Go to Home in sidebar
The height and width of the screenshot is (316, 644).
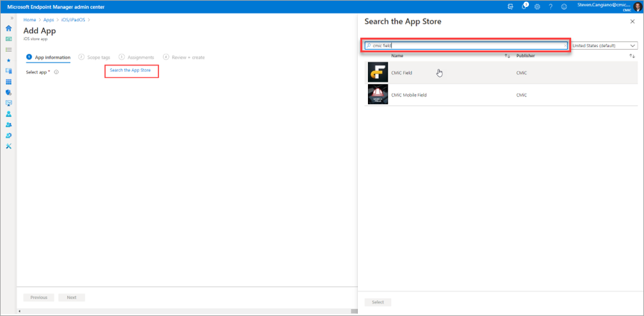coord(9,28)
